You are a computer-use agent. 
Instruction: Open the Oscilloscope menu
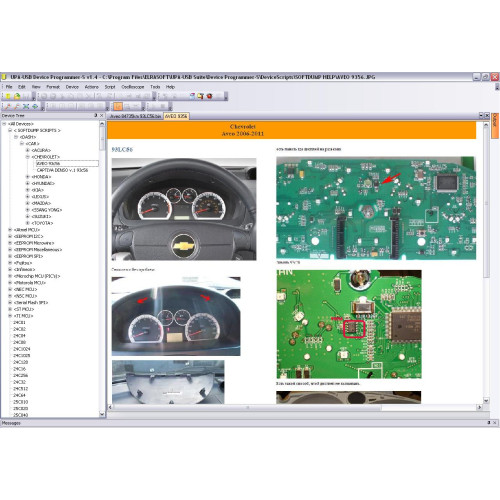(x=133, y=87)
